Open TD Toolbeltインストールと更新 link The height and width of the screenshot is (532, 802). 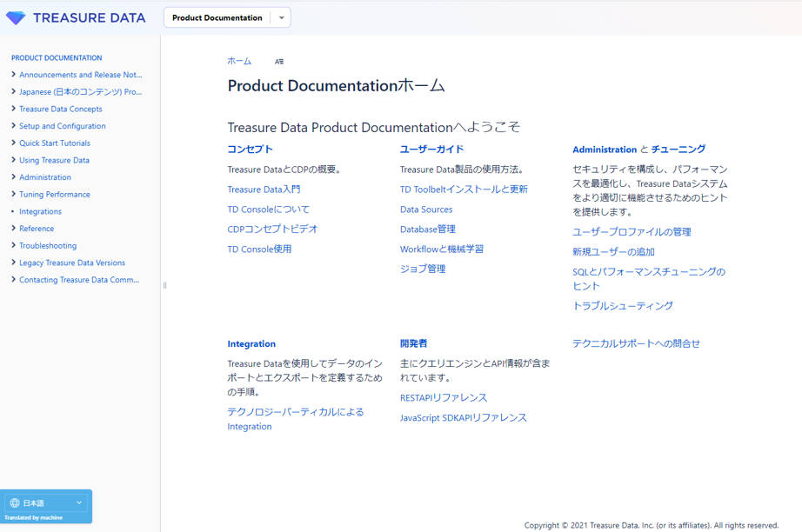point(464,190)
